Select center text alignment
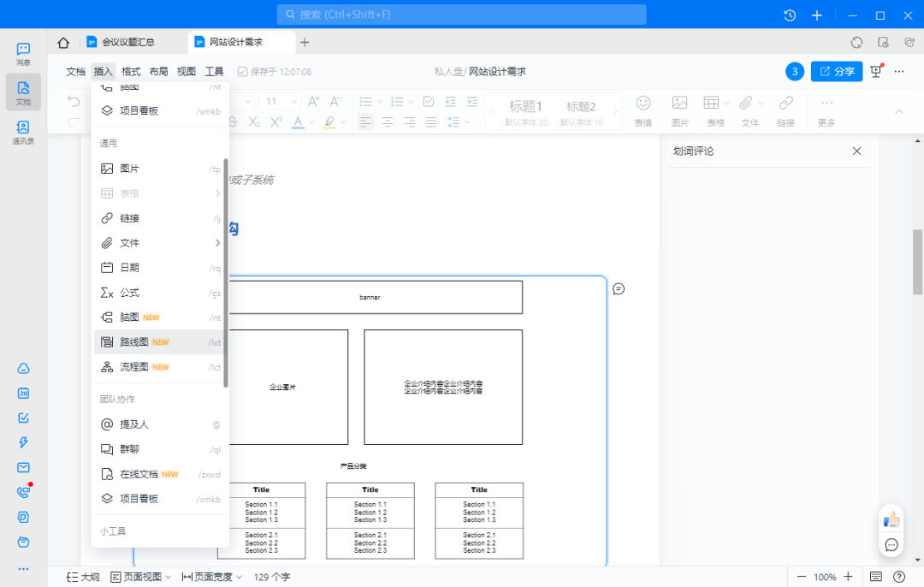Viewport: 924px width, 587px height. click(388, 122)
